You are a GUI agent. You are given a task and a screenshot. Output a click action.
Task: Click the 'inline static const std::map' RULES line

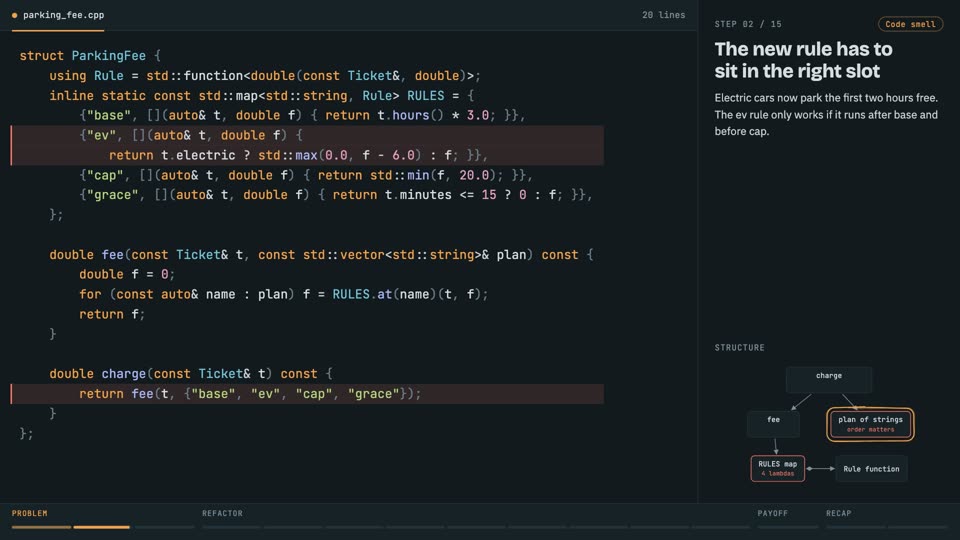(x=261, y=96)
